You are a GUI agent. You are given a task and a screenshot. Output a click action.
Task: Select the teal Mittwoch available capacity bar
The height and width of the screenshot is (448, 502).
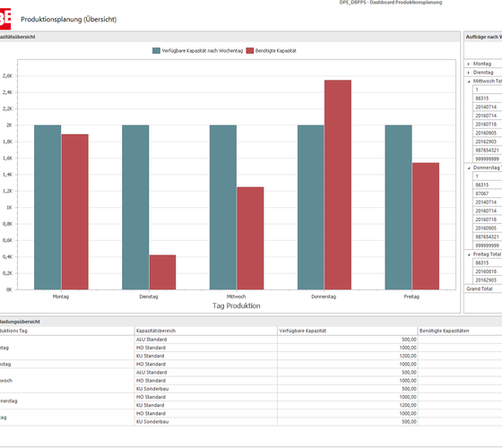point(223,207)
